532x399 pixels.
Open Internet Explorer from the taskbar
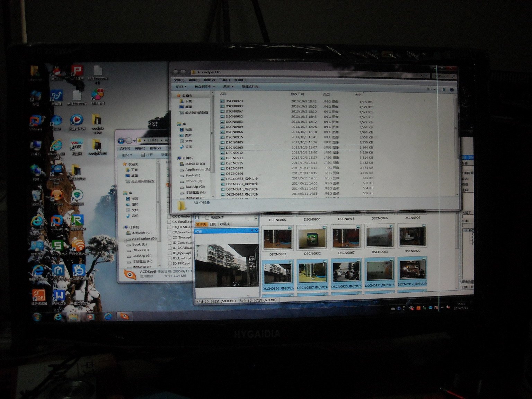58,316
